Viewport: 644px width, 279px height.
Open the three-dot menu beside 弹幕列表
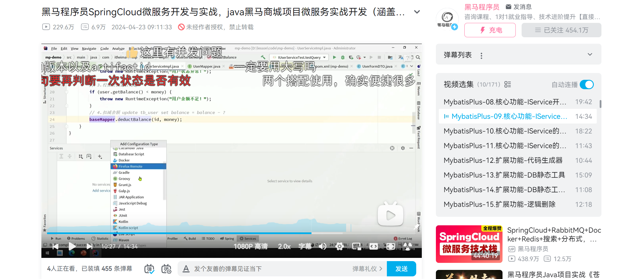tap(481, 56)
